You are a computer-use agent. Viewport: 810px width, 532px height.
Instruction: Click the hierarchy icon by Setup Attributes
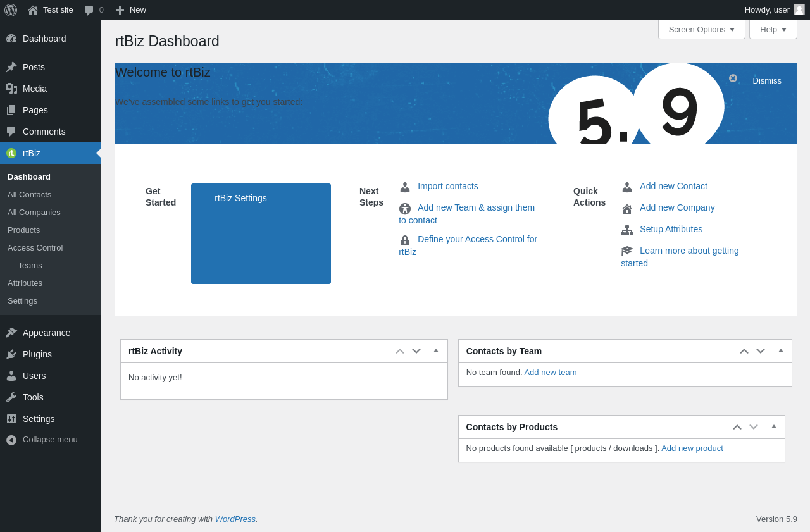(x=627, y=230)
